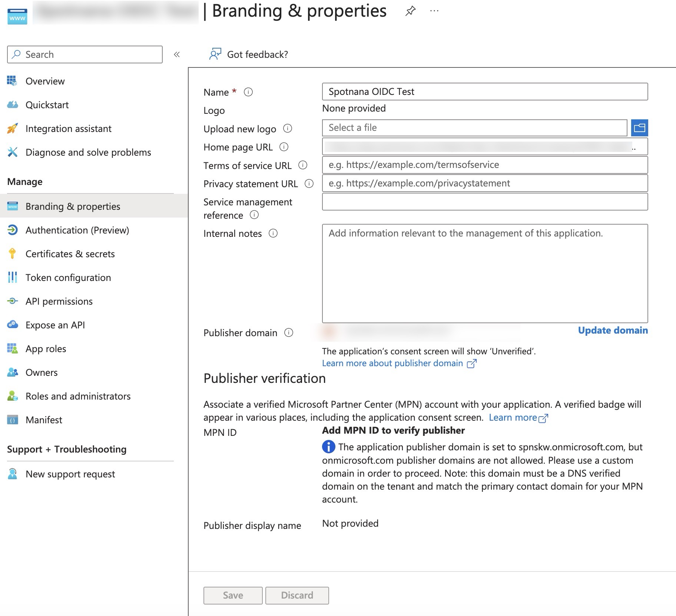This screenshot has width=676, height=616.
Task: Click the Home page URL info icon
Action: click(x=284, y=147)
